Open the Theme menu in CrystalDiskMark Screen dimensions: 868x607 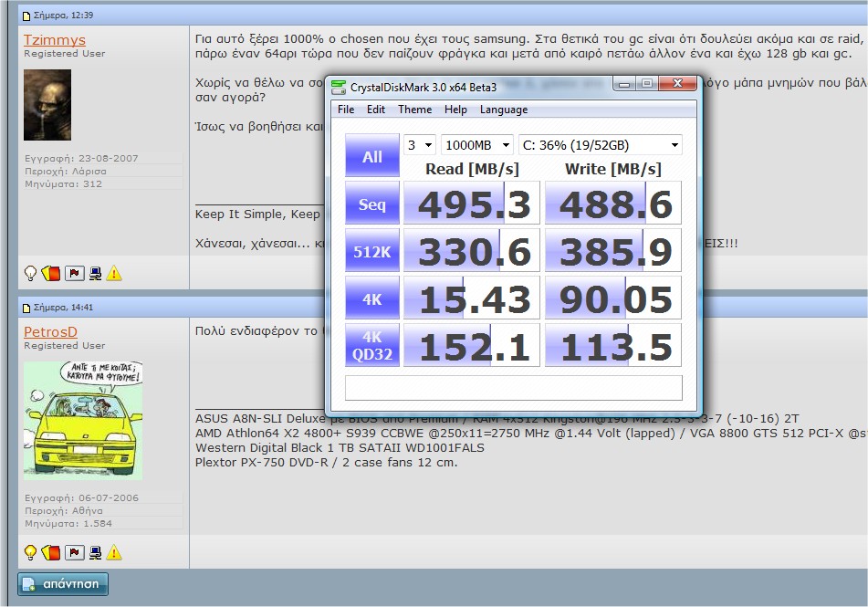click(414, 110)
